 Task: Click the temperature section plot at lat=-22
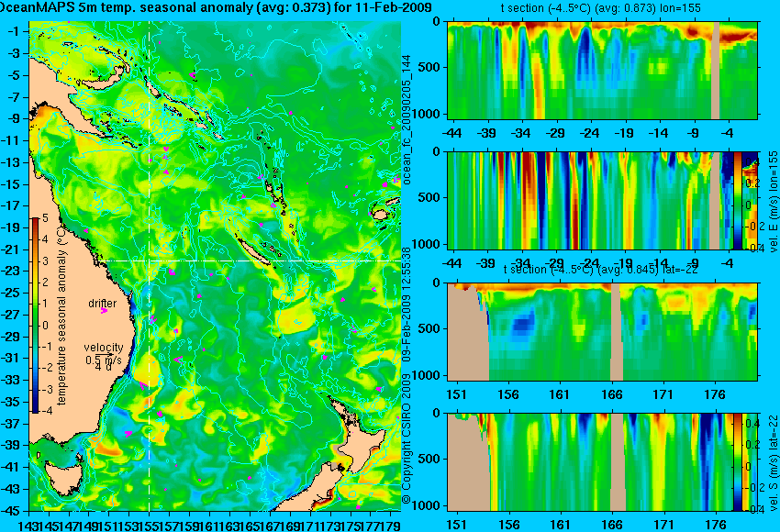[602, 332]
